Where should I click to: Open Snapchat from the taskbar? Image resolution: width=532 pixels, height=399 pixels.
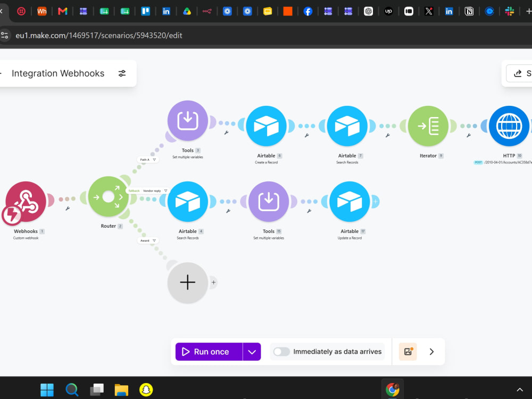click(x=146, y=390)
